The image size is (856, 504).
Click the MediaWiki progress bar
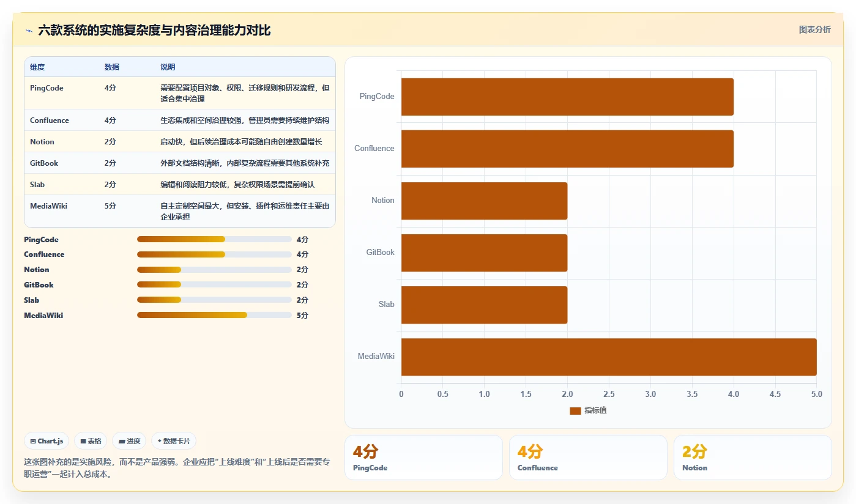point(214,315)
